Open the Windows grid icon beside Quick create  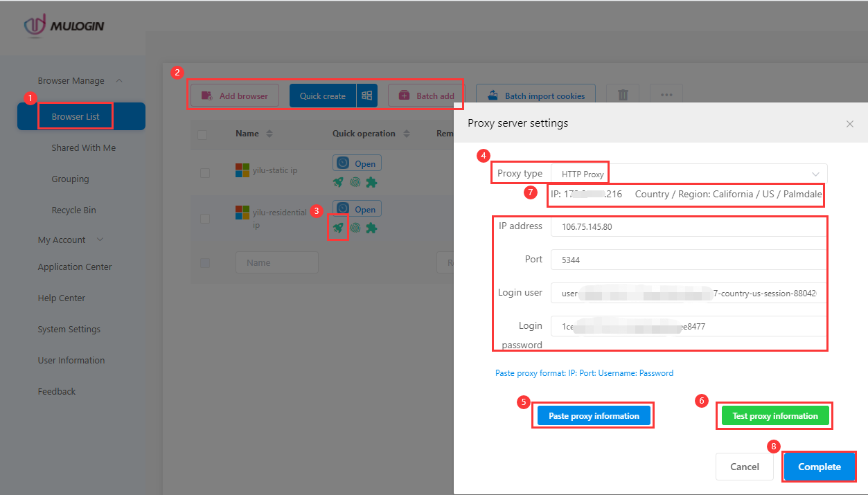367,96
